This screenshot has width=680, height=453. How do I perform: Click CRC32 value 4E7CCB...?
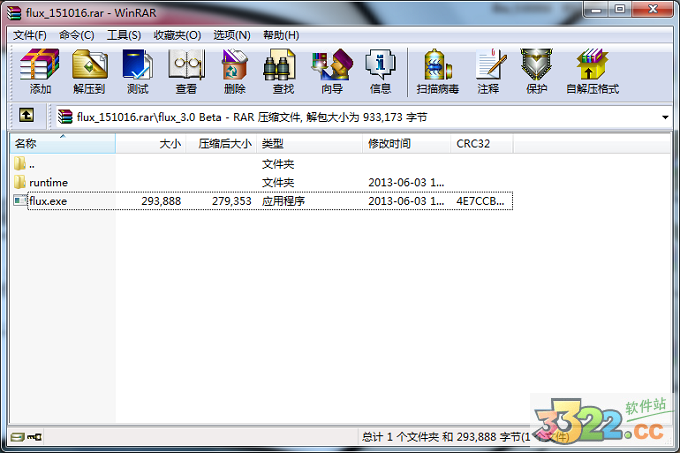click(x=480, y=201)
